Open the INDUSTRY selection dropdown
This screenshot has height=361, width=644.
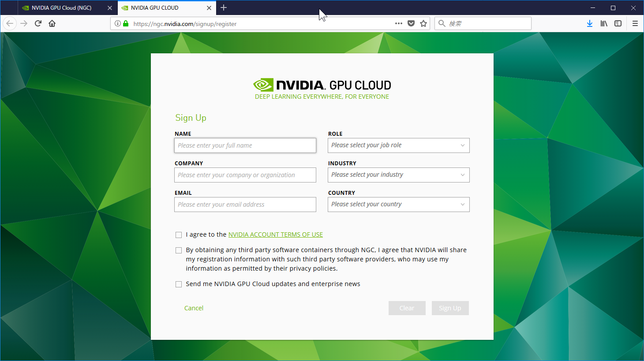click(398, 175)
